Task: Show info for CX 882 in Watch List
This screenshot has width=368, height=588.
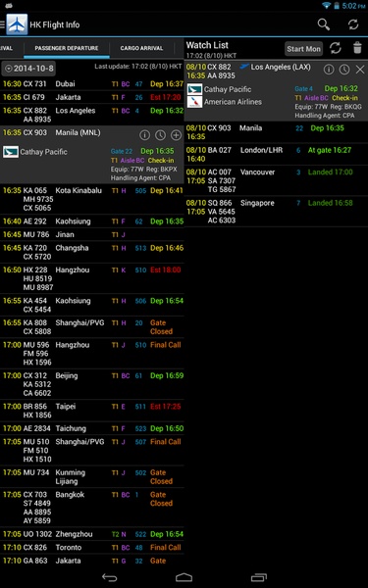Action: pos(329,70)
